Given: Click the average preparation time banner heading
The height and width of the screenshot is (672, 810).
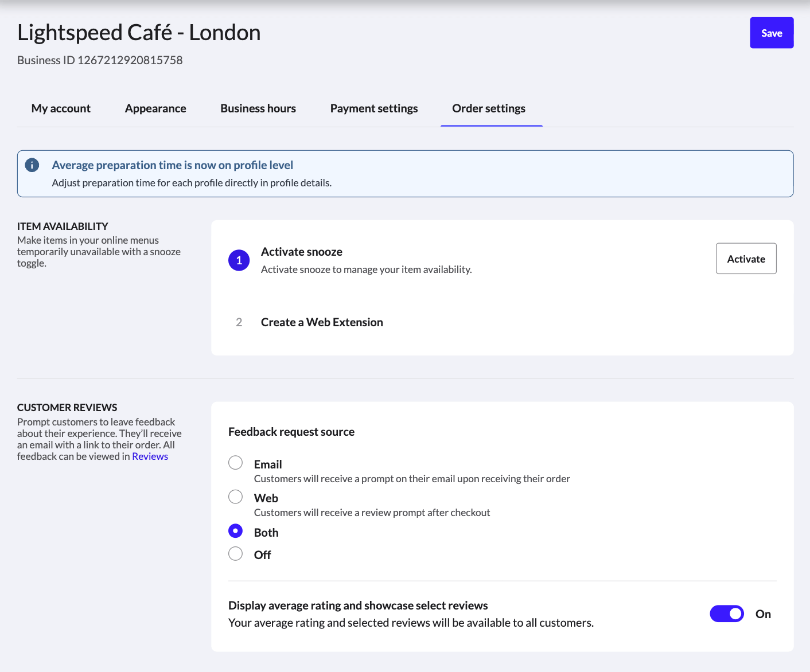Looking at the screenshot, I should coord(172,165).
